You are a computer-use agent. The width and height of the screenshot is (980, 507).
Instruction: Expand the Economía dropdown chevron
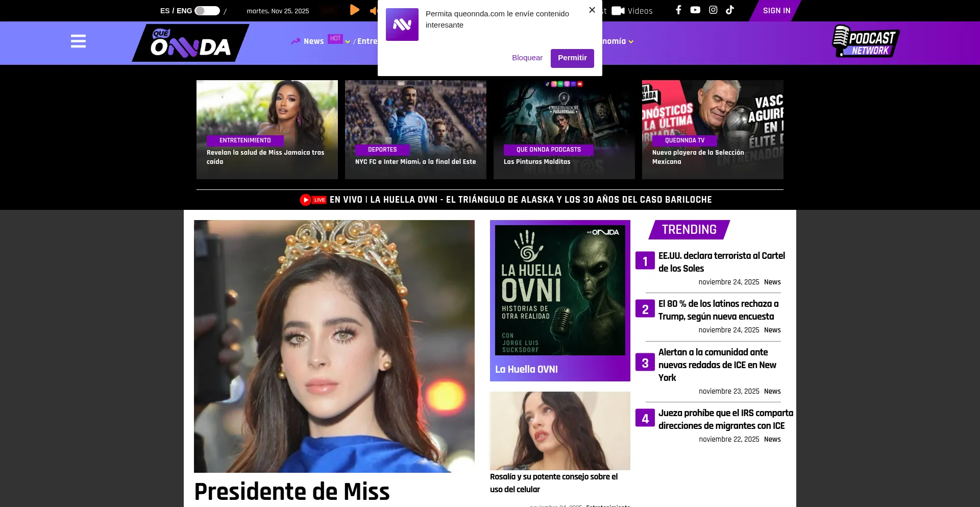[631, 42]
